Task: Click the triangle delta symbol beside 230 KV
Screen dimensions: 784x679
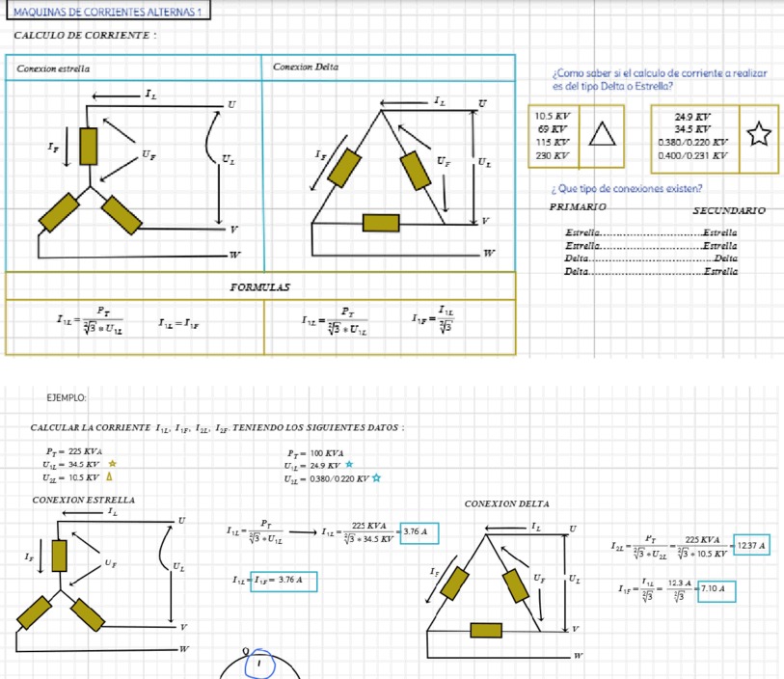Action: click(x=602, y=134)
